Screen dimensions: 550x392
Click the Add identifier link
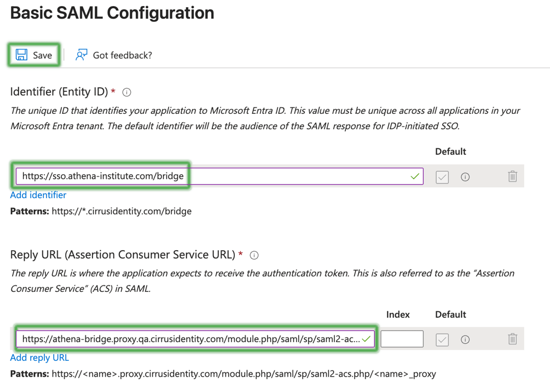pos(38,195)
